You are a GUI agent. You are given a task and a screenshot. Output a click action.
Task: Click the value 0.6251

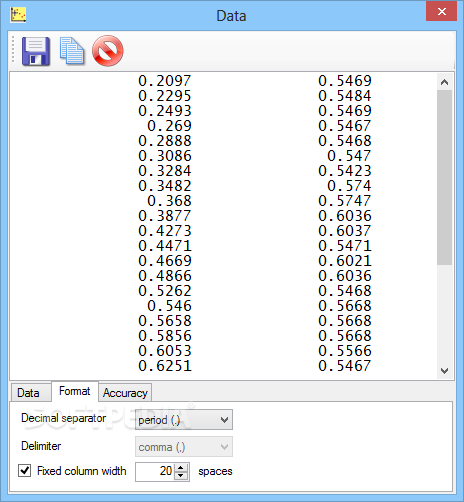pos(165,366)
